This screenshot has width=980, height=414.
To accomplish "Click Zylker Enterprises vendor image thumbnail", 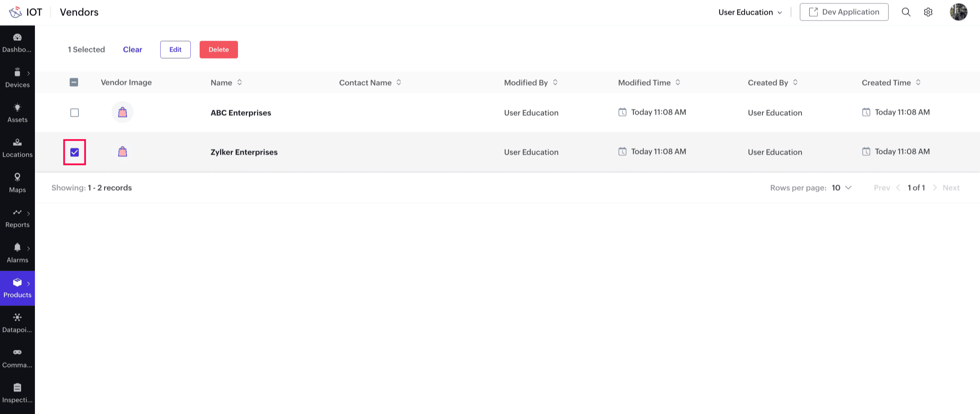I will coord(123,152).
